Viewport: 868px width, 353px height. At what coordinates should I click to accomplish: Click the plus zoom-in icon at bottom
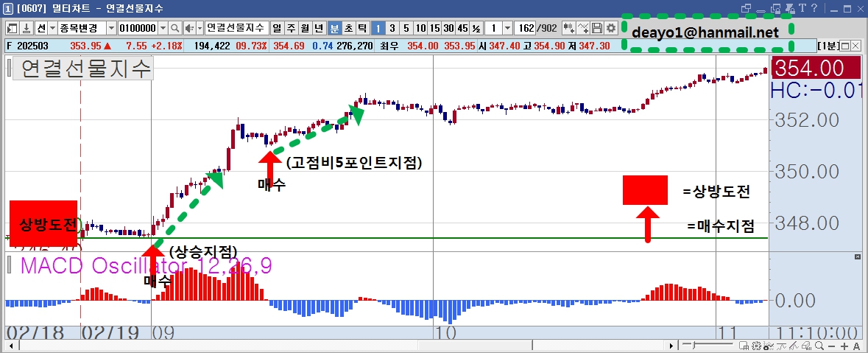point(844,346)
